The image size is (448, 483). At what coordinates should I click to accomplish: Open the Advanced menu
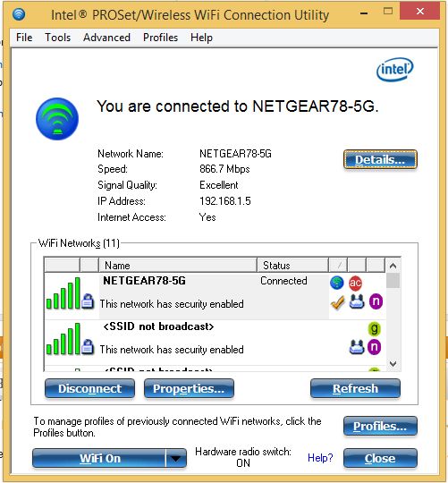pyautogui.click(x=106, y=38)
